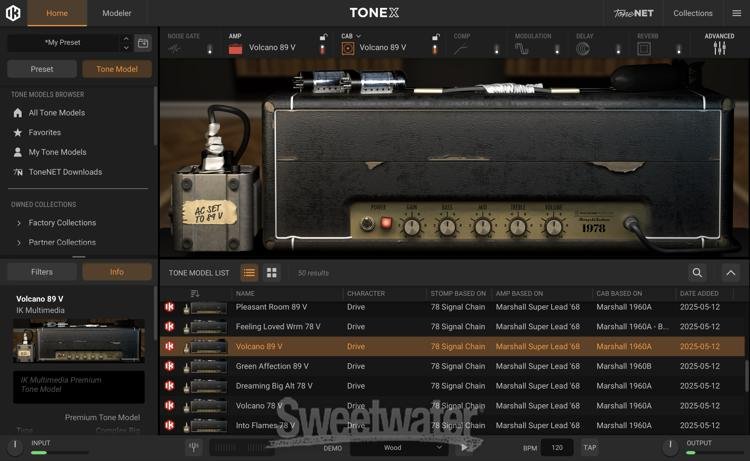Select Feeling Loved Wrm 78 V row
This screenshot has width=750, height=461.
(x=452, y=327)
